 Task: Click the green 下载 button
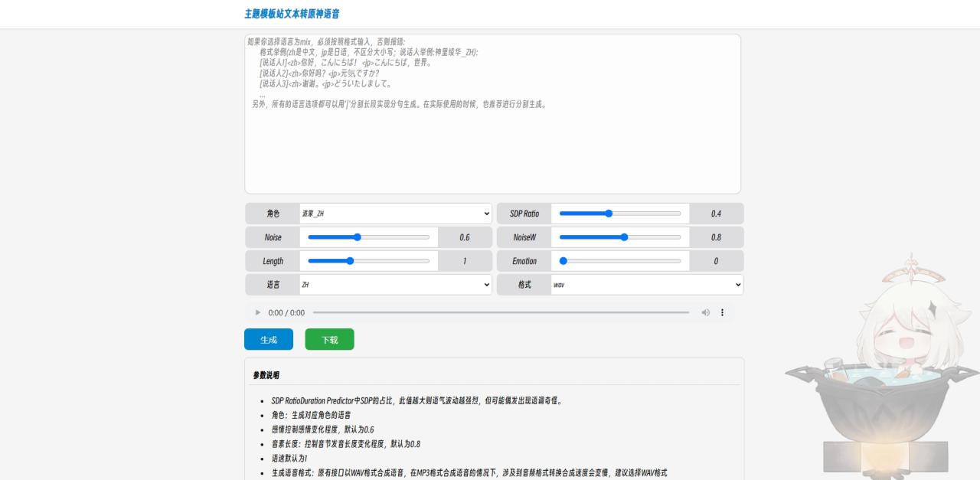pos(329,339)
